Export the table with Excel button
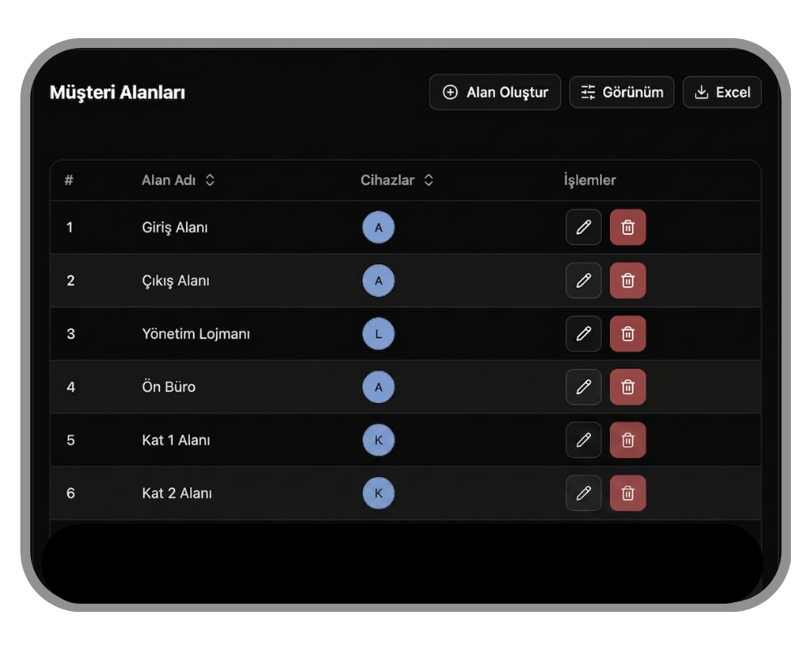812x650 pixels. (x=722, y=93)
